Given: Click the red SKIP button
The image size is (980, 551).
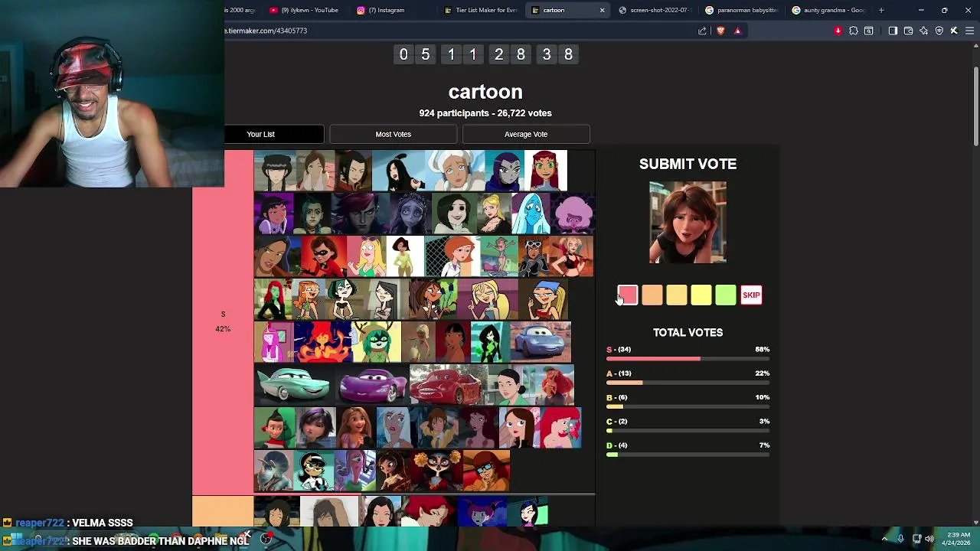Looking at the screenshot, I should 751,295.
